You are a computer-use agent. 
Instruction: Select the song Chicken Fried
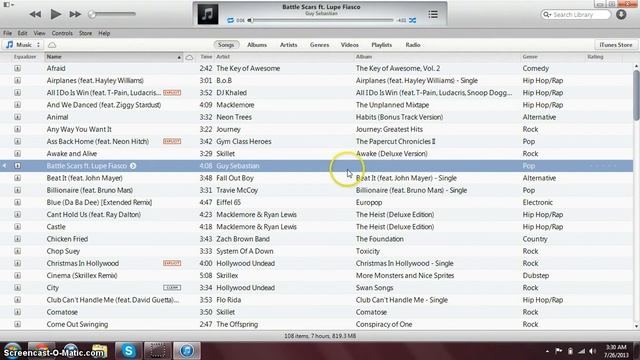point(67,239)
